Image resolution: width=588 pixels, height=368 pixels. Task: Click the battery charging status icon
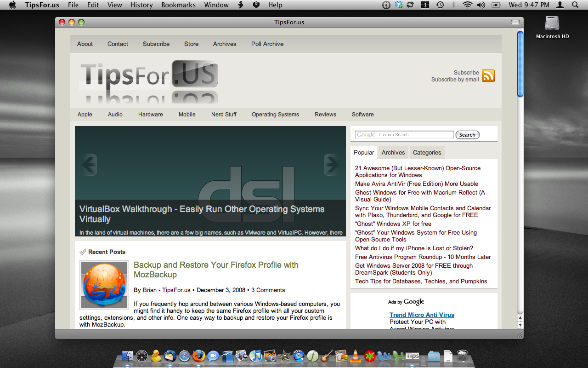(x=497, y=5)
